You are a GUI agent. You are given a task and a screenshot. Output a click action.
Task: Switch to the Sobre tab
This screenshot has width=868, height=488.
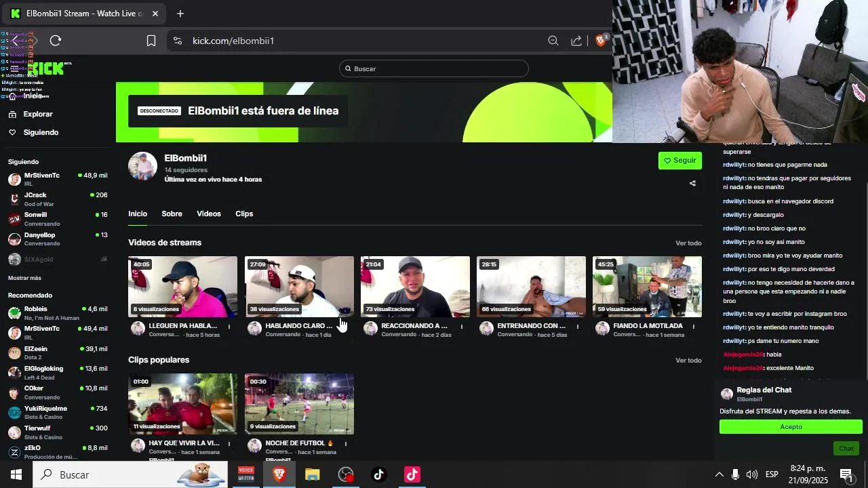(172, 213)
